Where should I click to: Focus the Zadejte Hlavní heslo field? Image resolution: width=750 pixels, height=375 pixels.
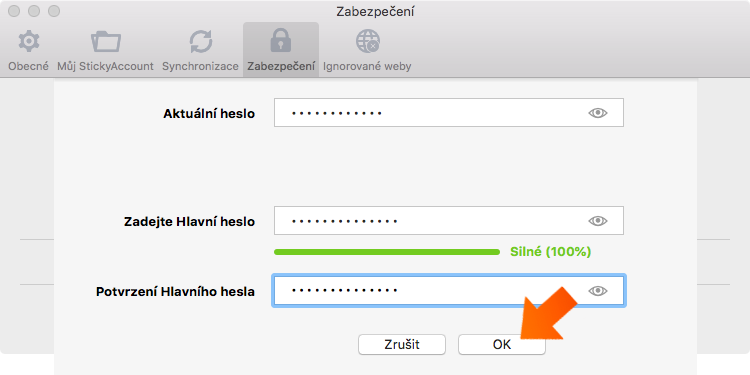pyautogui.click(x=449, y=221)
